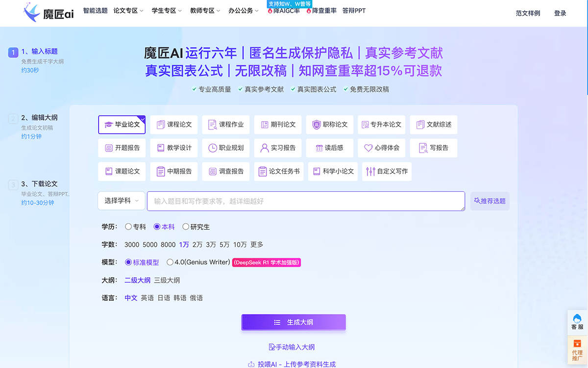Open the 智能选题 menu item
This screenshot has height=368, width=588.
pos(95,10)
